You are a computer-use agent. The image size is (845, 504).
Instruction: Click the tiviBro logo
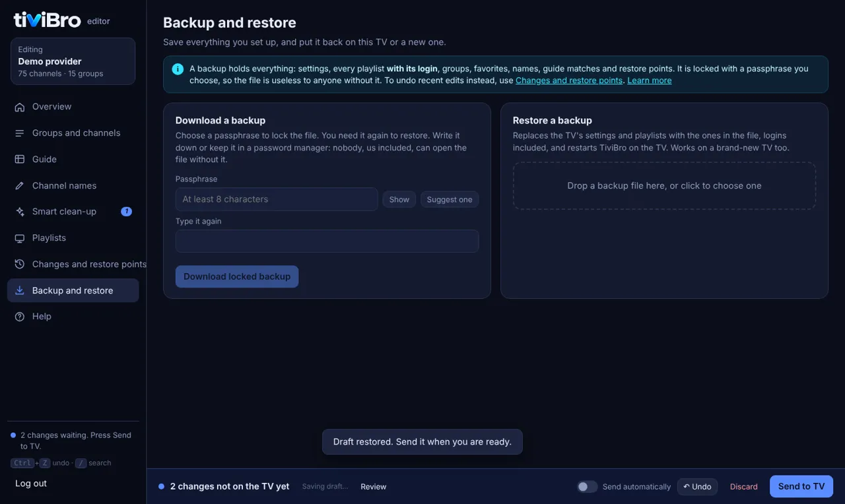point(48,20)
